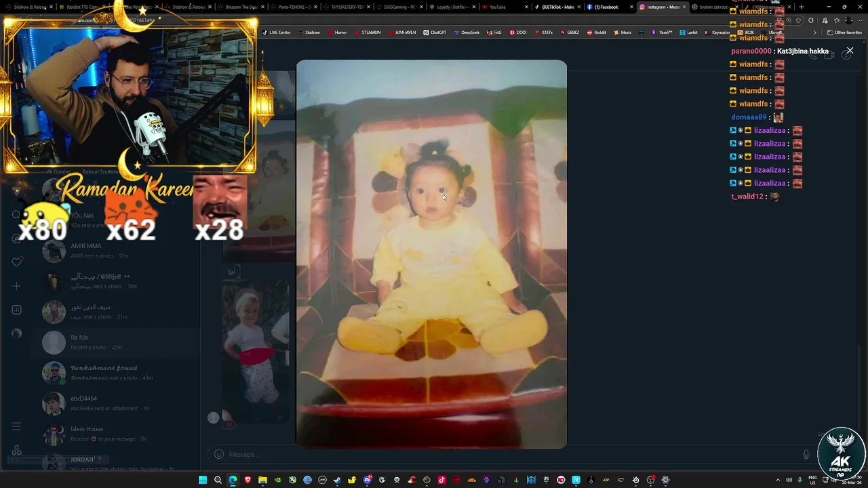Open the conversation that sent a photo 21m ago
This screenshot has height=488, width=868.
(x=115, y=312)
